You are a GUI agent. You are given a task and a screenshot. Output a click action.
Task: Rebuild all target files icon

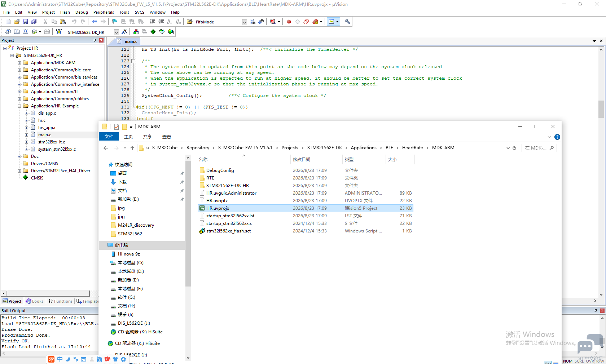pyautogui.click(x=25, y=32)
